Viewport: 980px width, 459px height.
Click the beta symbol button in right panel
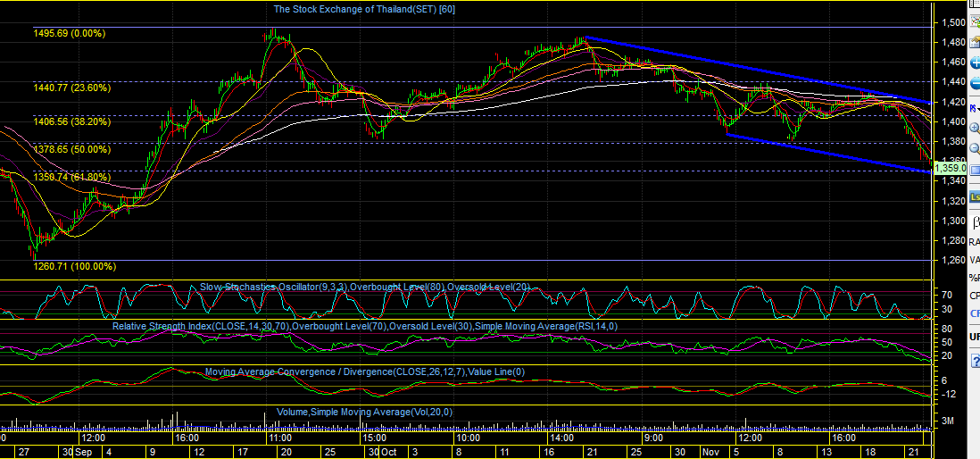click(x=976, y=221)
